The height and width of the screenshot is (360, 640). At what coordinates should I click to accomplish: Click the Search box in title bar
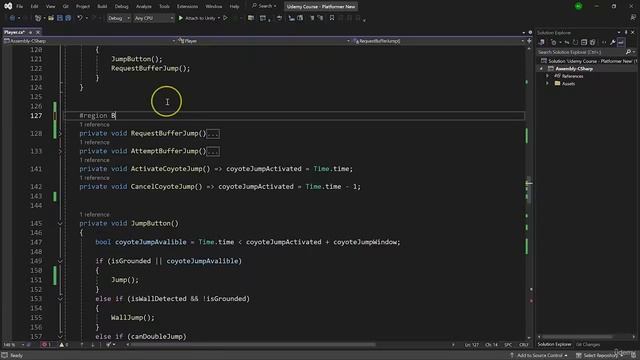pos(264,6)
